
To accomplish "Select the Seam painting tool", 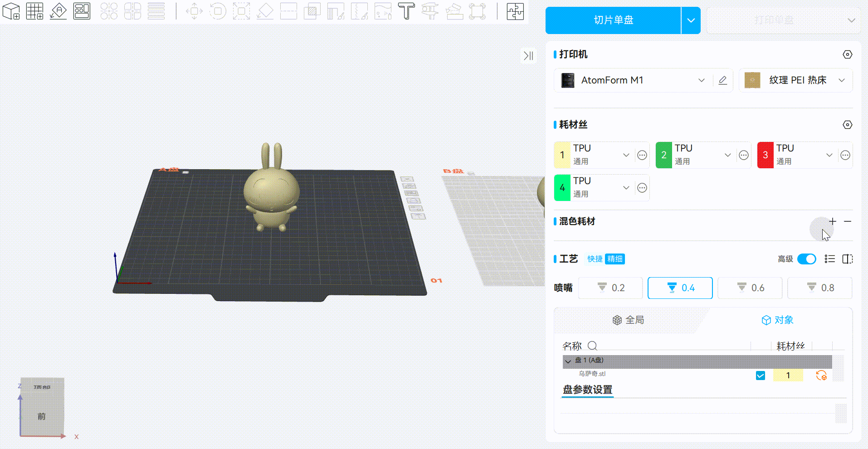I will click(359, 11).
